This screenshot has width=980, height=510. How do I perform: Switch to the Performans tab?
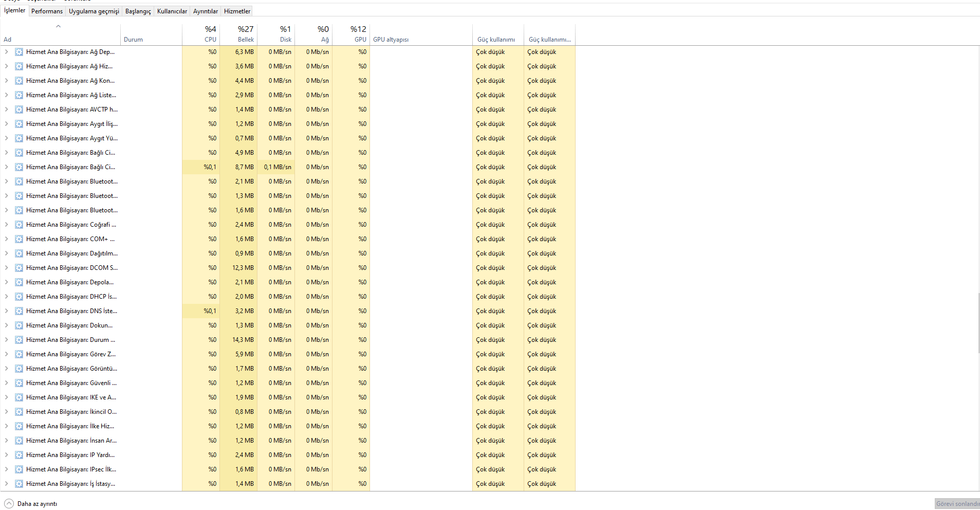pos(47,11)
